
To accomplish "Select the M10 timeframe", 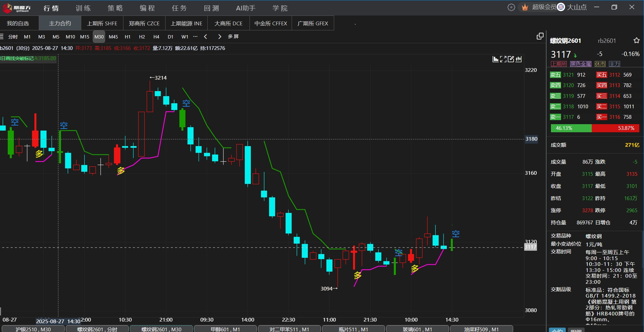I will [x=70, y=37].
